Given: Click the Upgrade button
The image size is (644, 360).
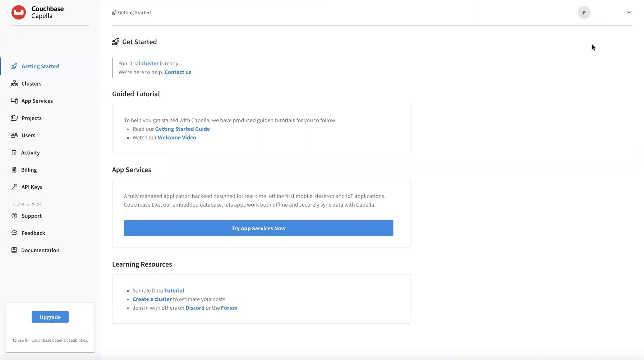Looking at the screenshot, I should (x=50, y=317).
